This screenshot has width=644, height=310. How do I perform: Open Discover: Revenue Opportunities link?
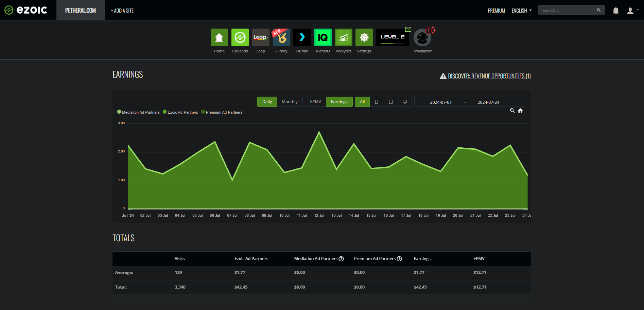489,76
